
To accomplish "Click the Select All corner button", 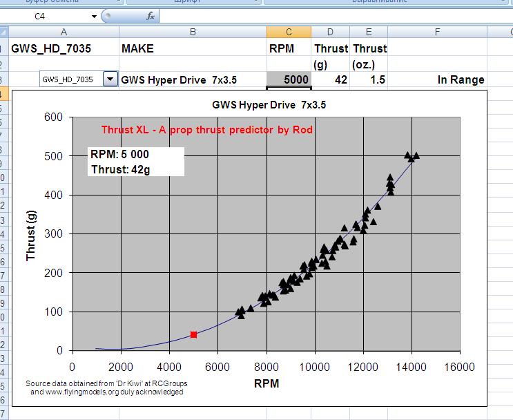I will click(x=4, y=32).
